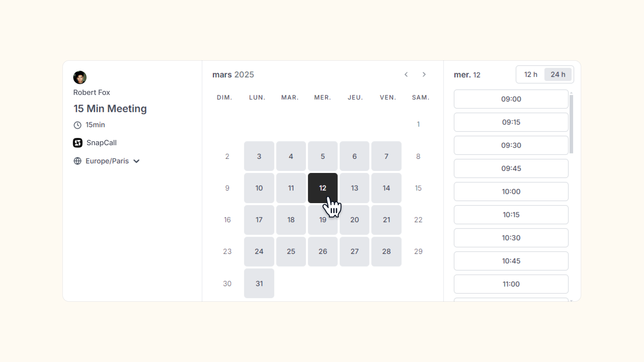Select the 09:00 time slot
This screenshot has width=644, height=362.
point(511,99)
